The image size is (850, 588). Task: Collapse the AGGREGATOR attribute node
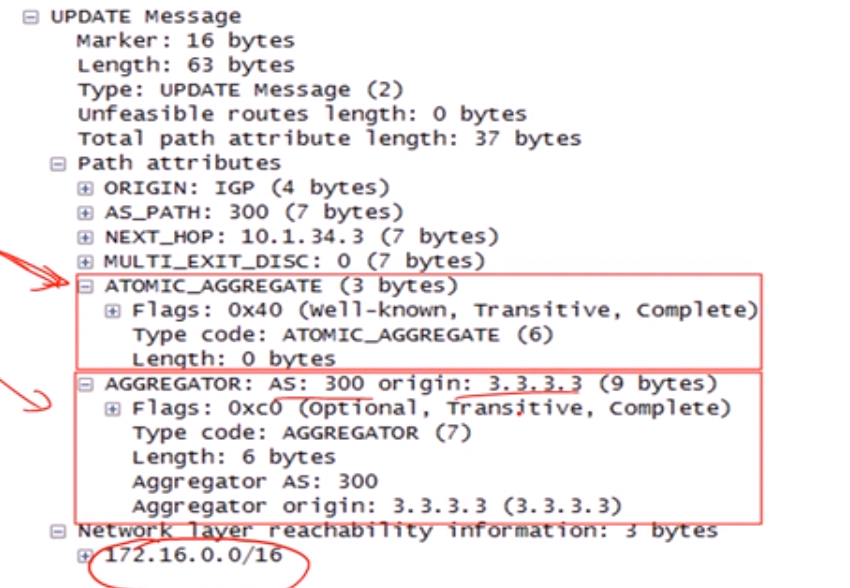(x=85, y=385)
